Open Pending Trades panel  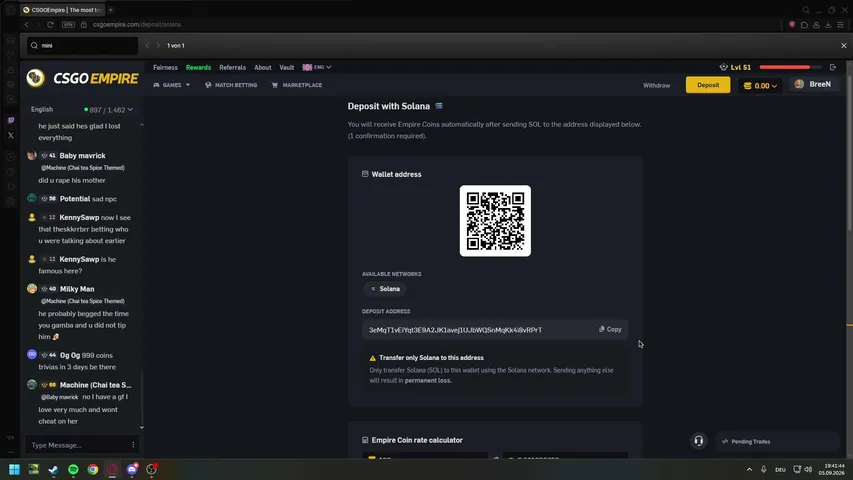pyautogui.click(x=778, y=441)
